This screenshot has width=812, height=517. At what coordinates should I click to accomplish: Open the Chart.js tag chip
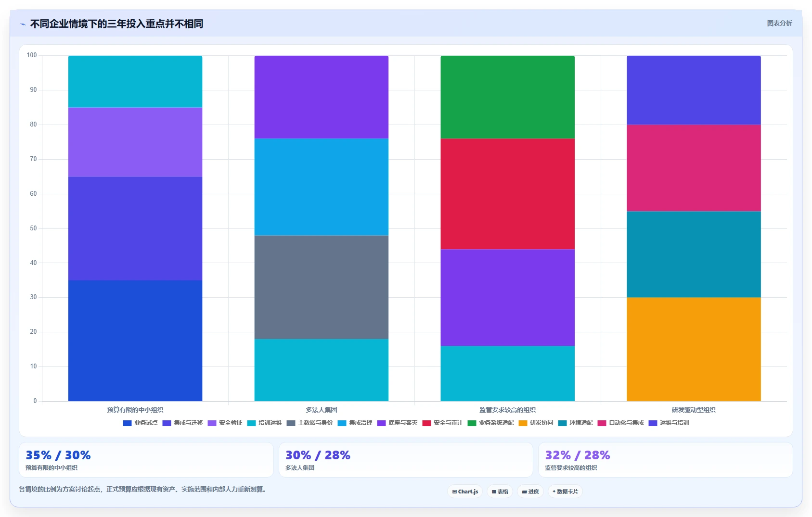tap(465, 492)
